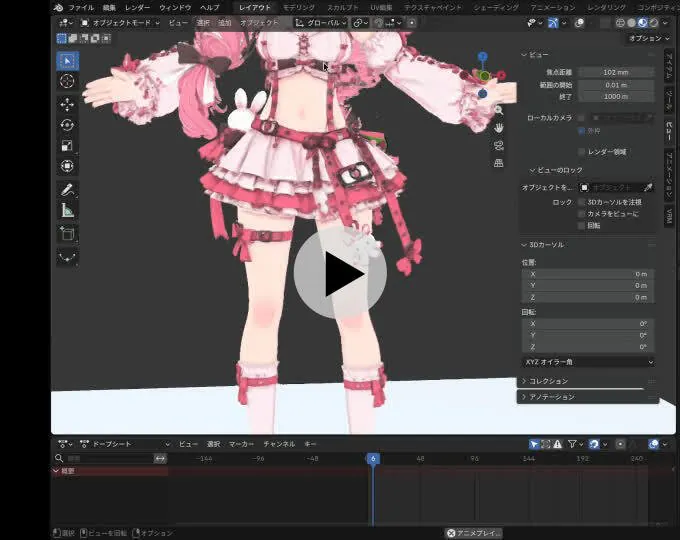Screen dimensions: 680x540
Task: Click the アニメプレイ cancel button
Action: (x=474, y=533)
